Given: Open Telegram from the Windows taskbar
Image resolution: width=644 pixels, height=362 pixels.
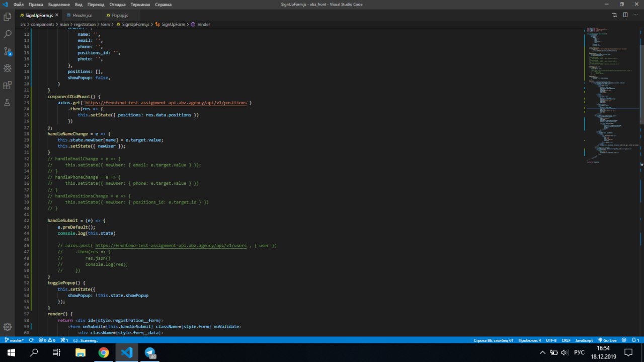Looking at the screenshot, I should (x=150, y=352).
